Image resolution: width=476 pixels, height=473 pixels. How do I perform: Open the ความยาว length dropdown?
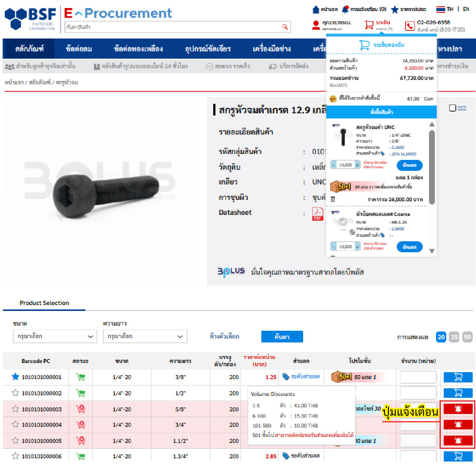click(x=145, y=336)
